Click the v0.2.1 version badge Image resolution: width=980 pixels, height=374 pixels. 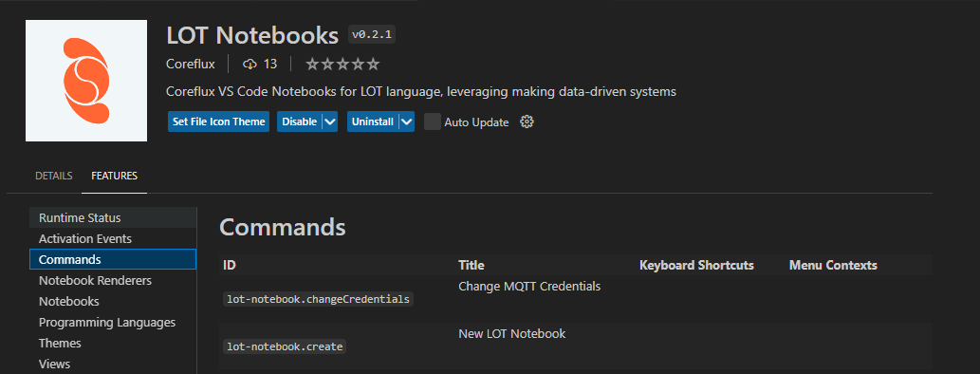click(x=372, y=35)
